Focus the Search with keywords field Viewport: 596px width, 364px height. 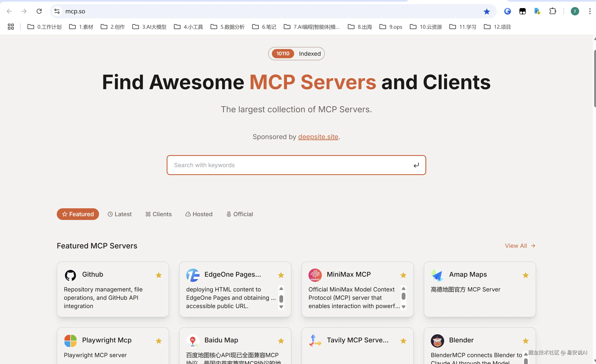290,165
